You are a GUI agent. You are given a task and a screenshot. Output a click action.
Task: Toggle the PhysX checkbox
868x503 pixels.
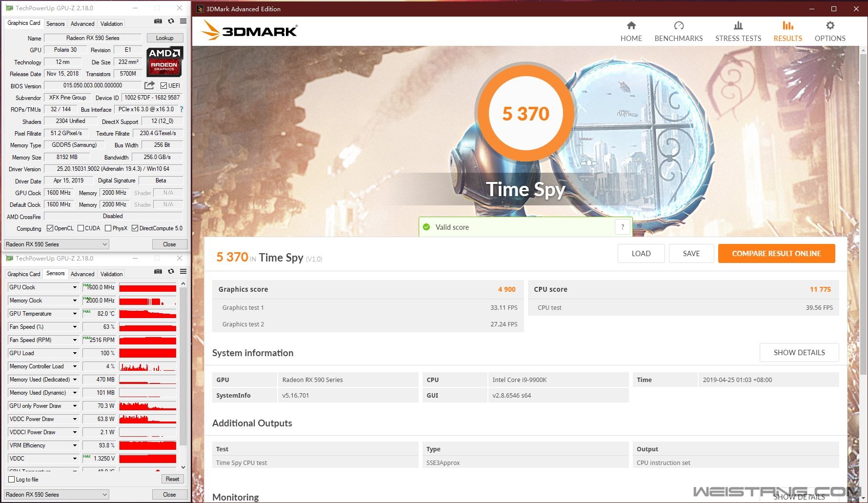tap(108, 228)
